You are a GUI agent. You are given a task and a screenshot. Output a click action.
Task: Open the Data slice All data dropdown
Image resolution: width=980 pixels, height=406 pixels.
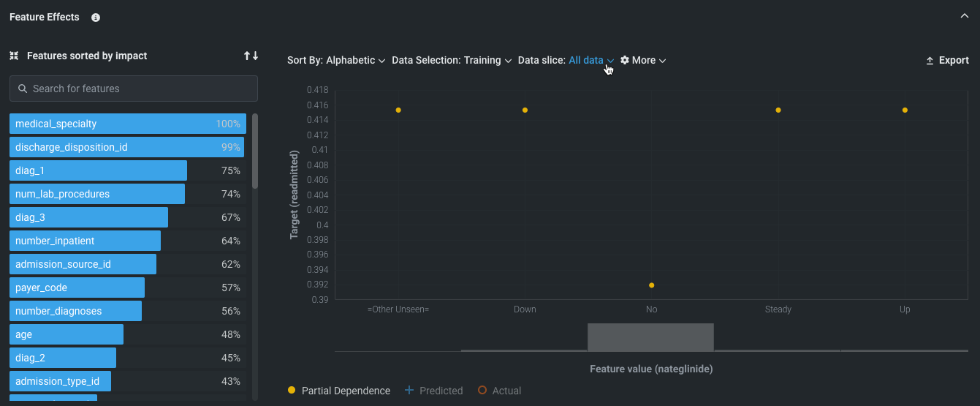tap(591, 61)
